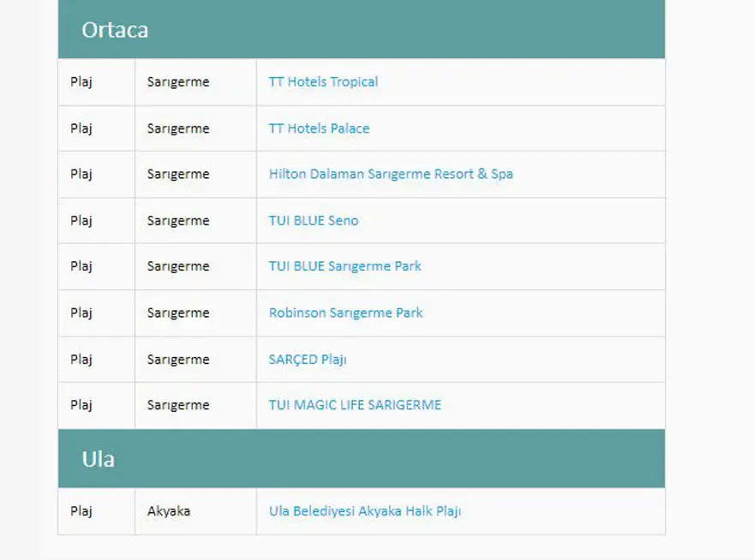Click Sarıgerme cell in Robinson Sarıgerme Park row
The image size is (754, 560).
178,313
